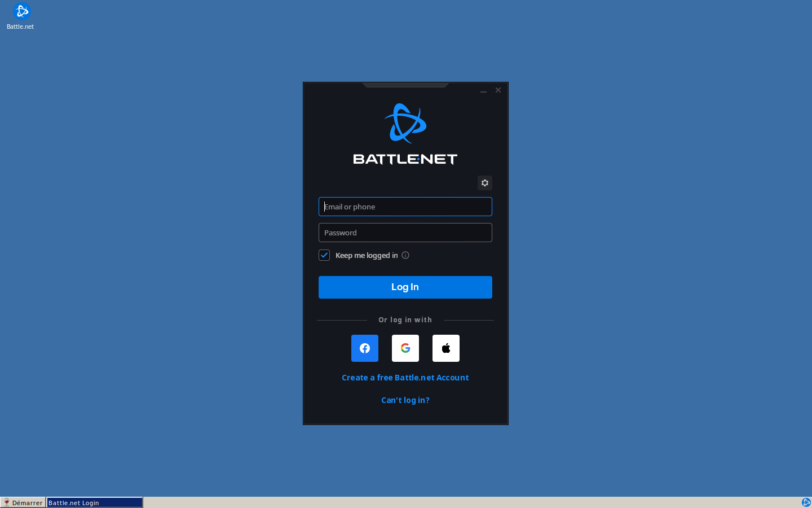Select Battle.net Login taskbar entry

tap(94, 502)
